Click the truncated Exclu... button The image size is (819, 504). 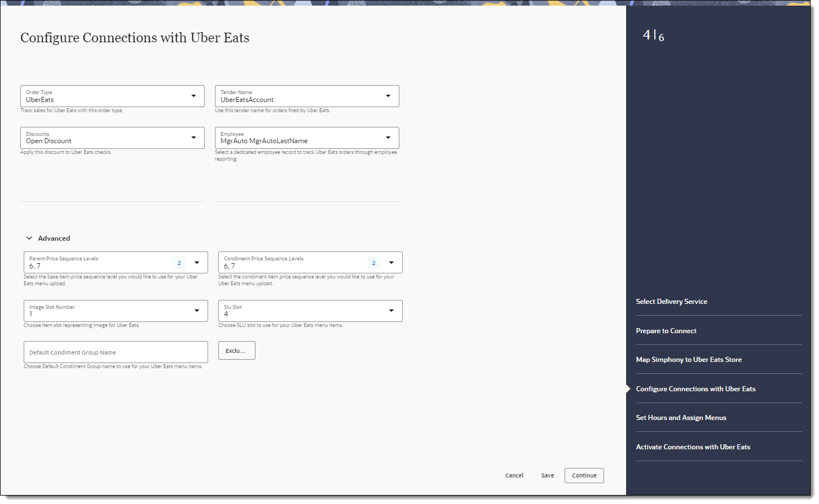pyautogui.click(x=236, y=350)
